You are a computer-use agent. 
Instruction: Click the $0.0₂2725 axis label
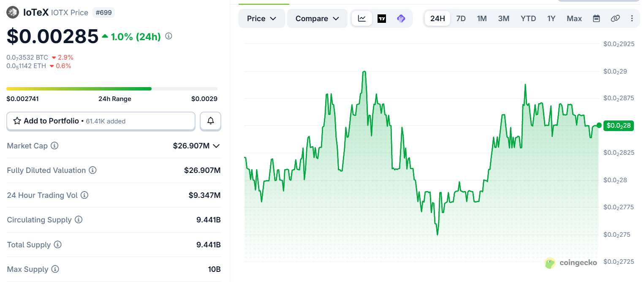click(x=619, y=262)
